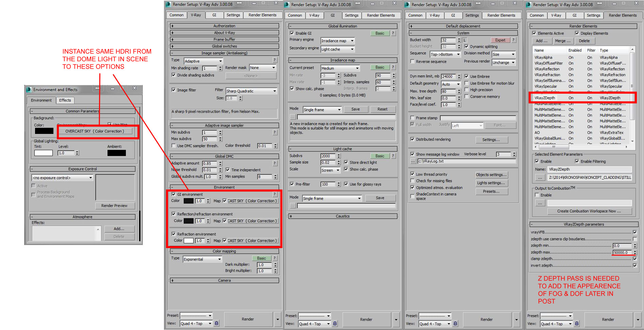Click the L lock button beside Bucket width
This screenshot has height=330, width=644.
click(464, 40)
